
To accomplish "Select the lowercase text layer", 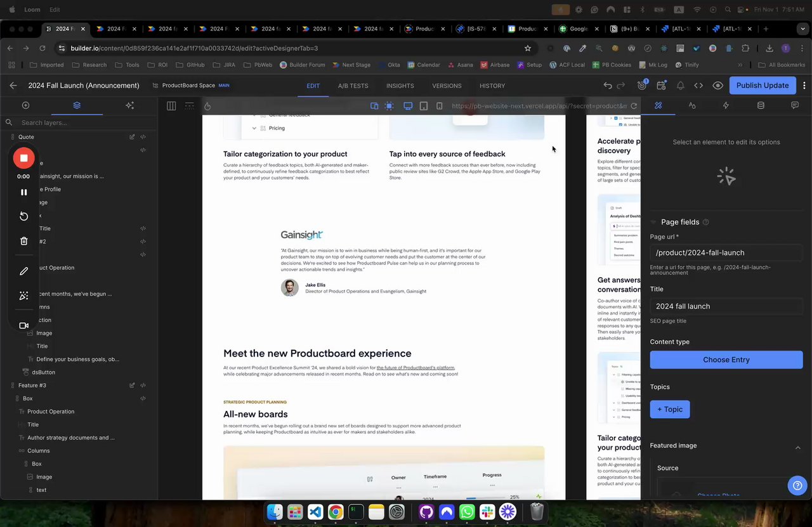I will [x=41, y=490].
